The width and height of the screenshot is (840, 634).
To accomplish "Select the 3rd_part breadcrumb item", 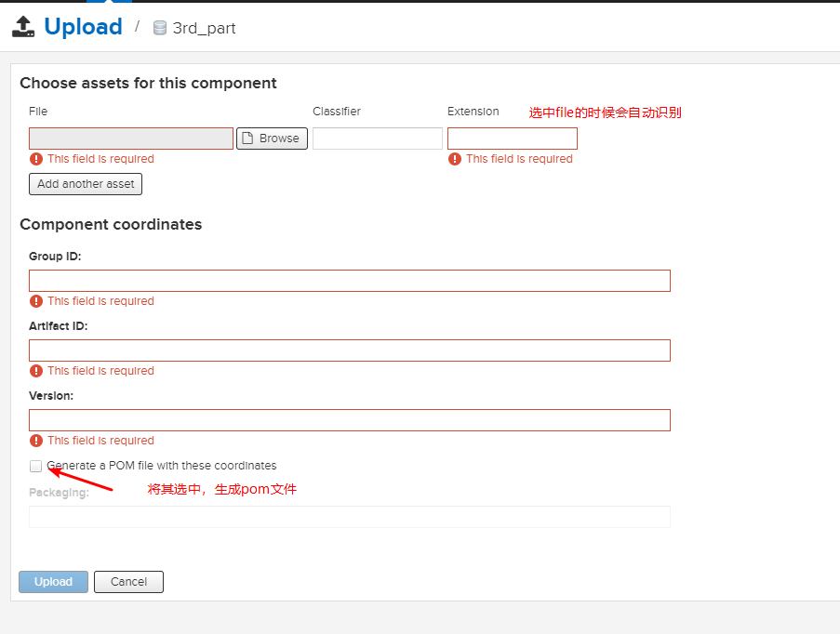I will click(x=204, y=28).
